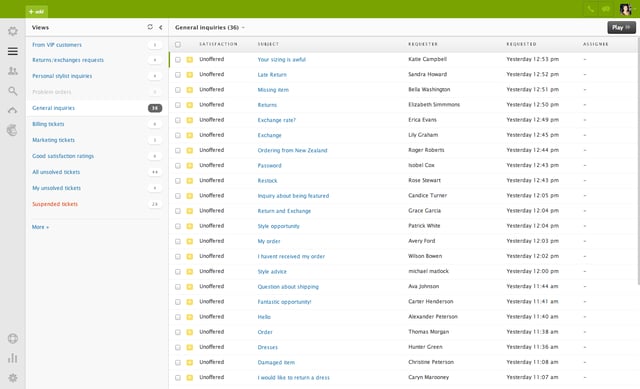Click 'Yesterday 12:00 pm' in michael matlock row

click(x=532, y=271)
